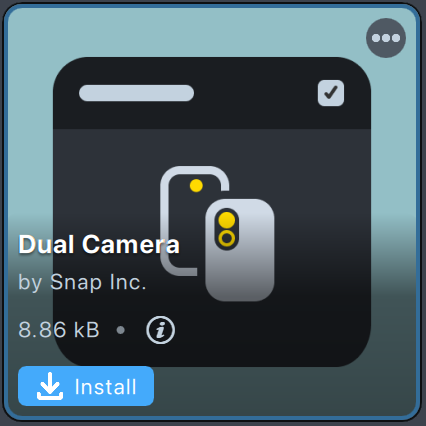The width and height of the screenshot is (426, 426).
Task: Click the solid yellow rear camera lens
Action: coord(227,220)
